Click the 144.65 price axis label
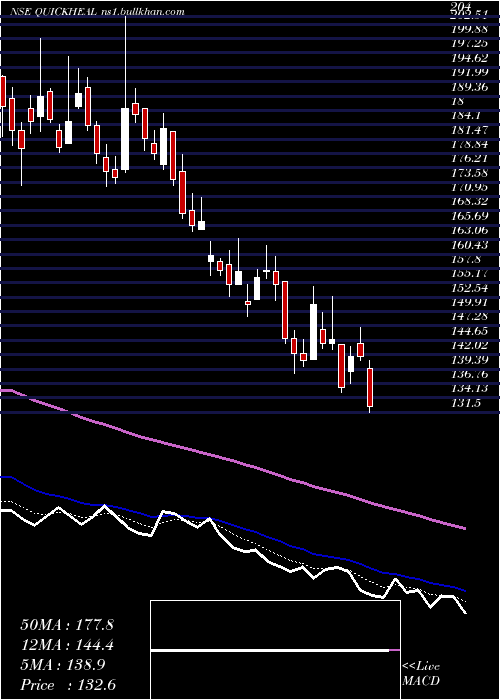 click(469, 331)
